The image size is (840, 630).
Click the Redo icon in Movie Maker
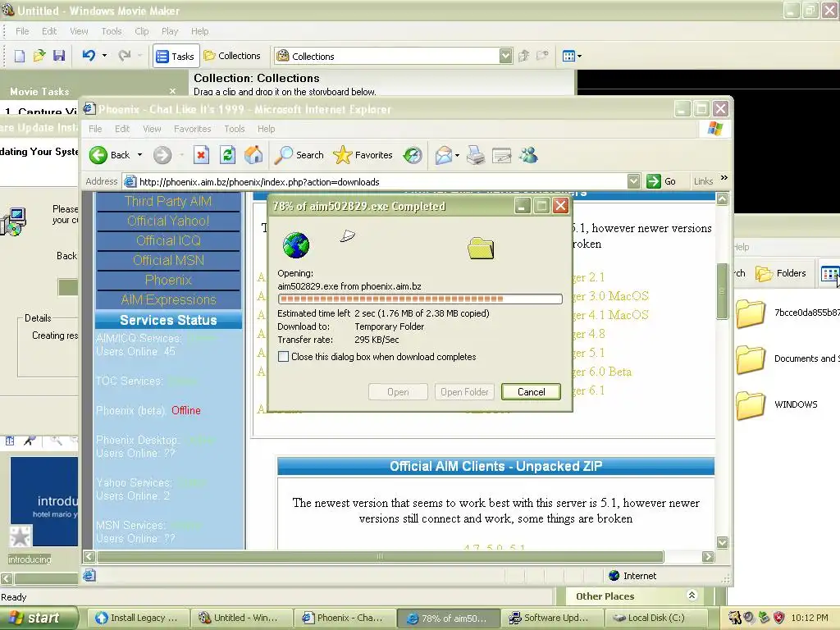pyautogui.click(x=125, y=55)
